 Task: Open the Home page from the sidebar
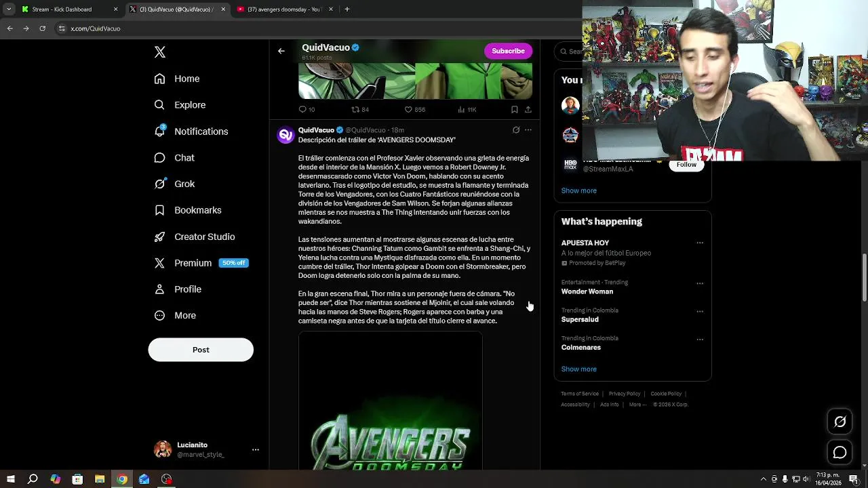click(x=177, y=79)
